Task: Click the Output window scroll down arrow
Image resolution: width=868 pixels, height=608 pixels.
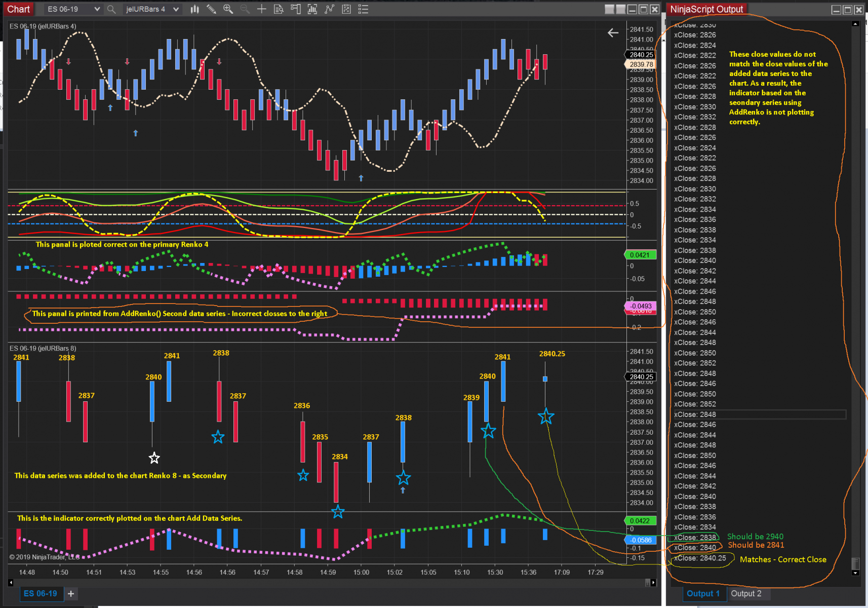Action: [855, 573]
